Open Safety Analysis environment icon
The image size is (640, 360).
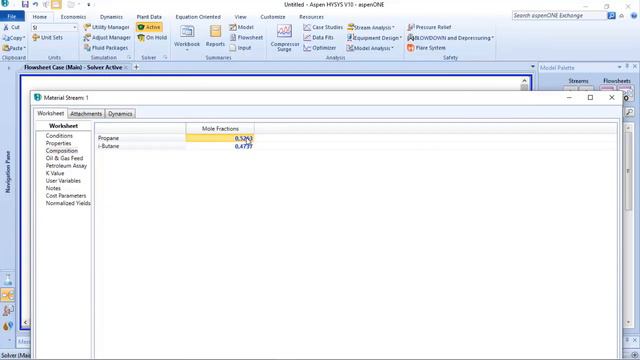(8, 311)
